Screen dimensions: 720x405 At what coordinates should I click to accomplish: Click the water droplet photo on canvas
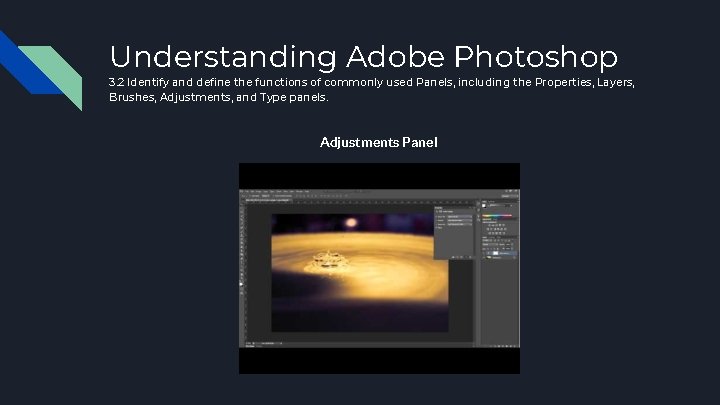(360, 272)
